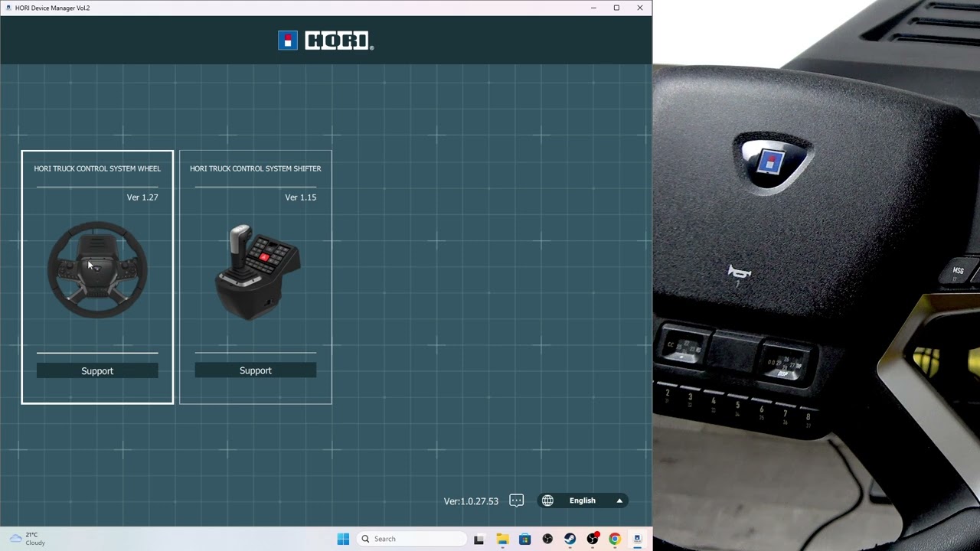Minimize the HORI Device Manager window

coord(593,8)
